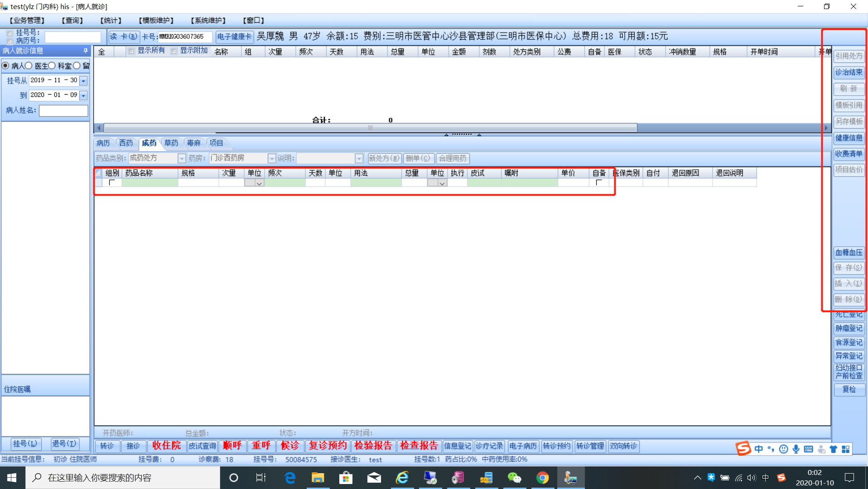The height and width of the screenshot is (489, 868).
Task: Click the 药品名称 cell in first row
Action: point(150,183)
